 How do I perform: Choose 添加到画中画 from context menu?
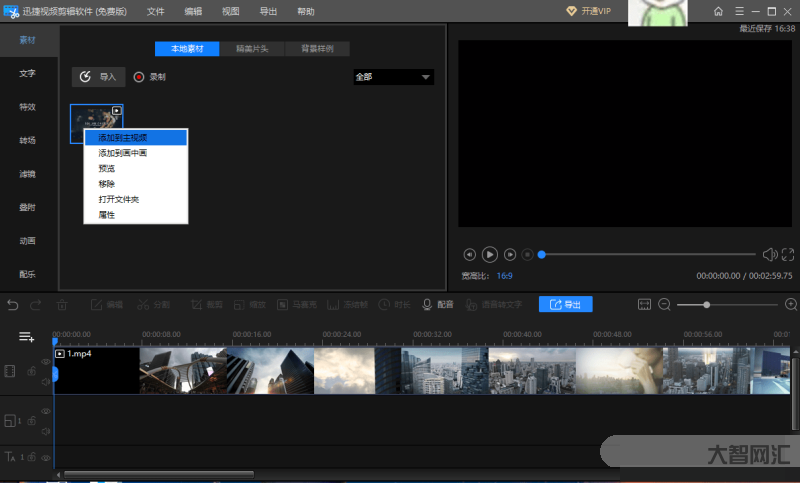[x=122, y=153]
